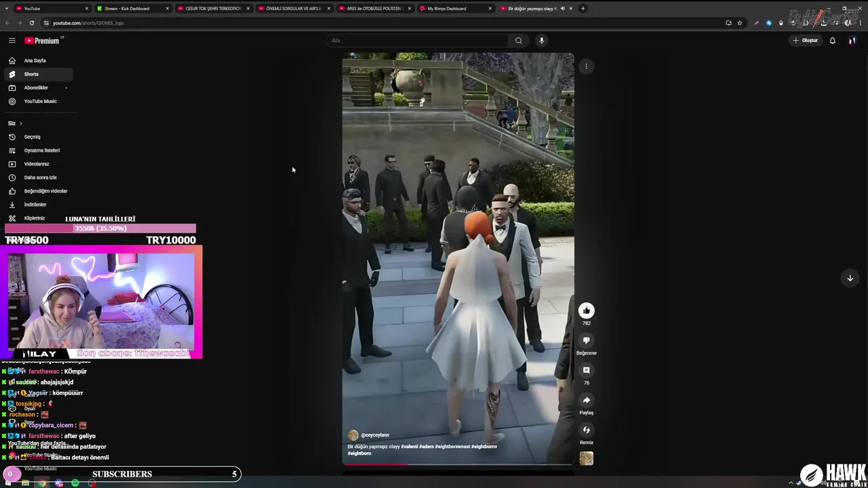
Task: Reload the page
Action: pos(31,23)
